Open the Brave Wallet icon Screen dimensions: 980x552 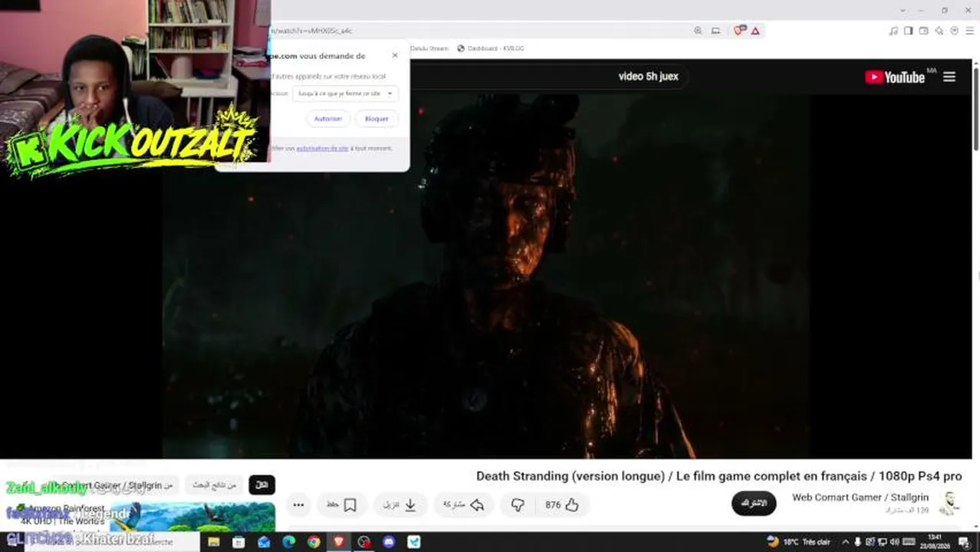pos(924,31)
